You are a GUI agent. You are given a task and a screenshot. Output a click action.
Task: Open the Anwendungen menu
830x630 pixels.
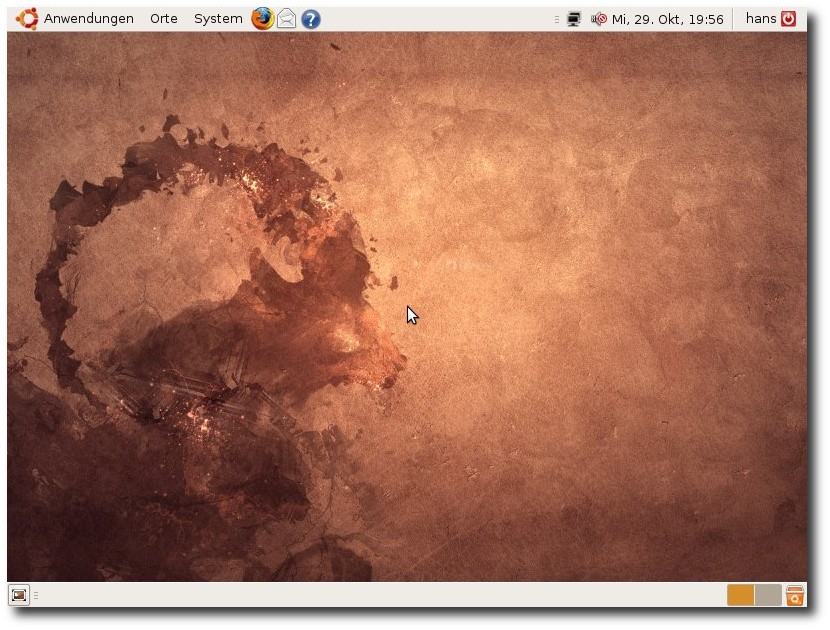coord(88,19)
